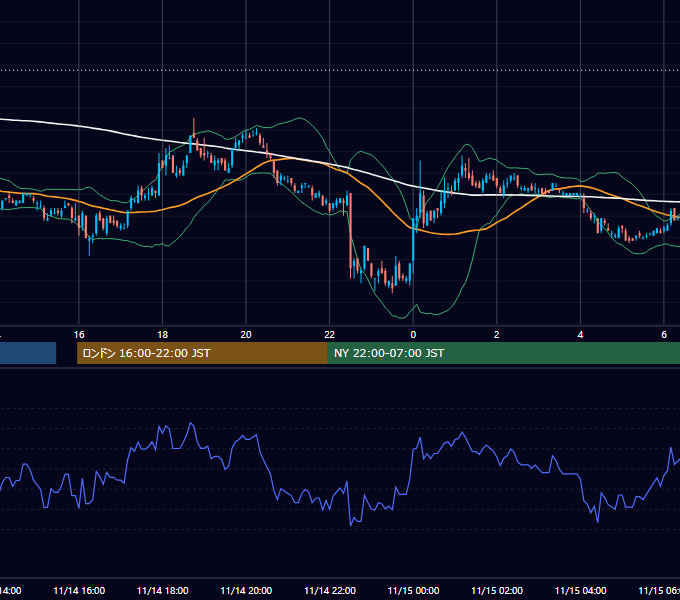680x600 pixels.
Task: Click the hour label 0 on the upper axis
Action: coord(413,335)
